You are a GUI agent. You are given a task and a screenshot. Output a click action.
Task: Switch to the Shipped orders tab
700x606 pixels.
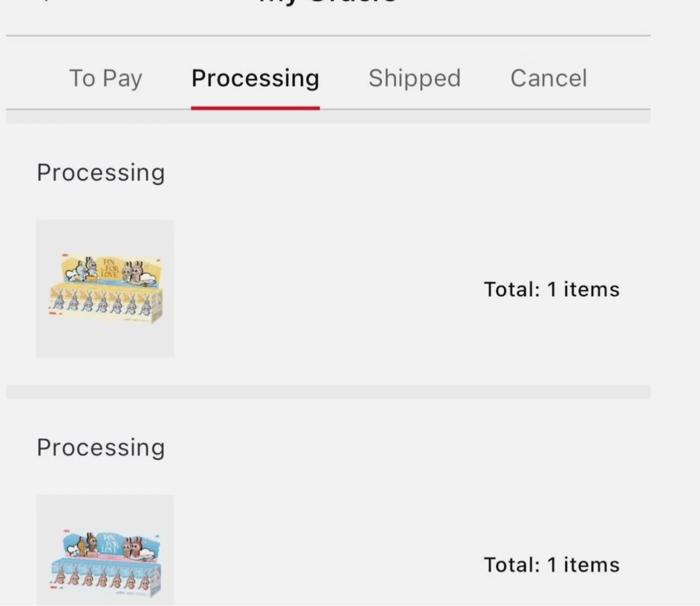tap(414, 79)
